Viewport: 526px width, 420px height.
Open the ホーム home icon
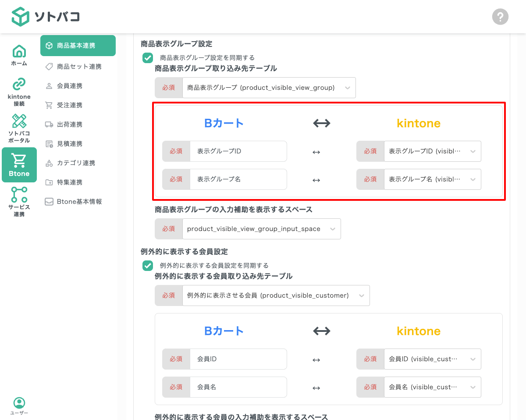[19, 51]
